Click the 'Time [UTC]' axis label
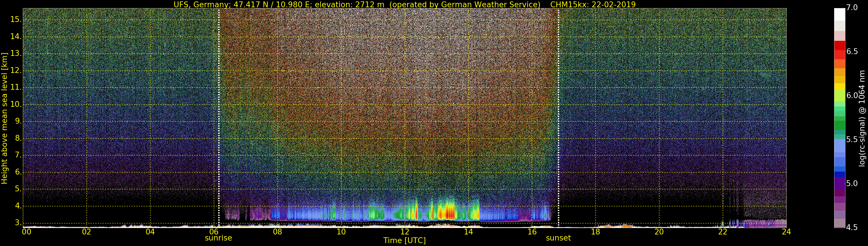 404,241
